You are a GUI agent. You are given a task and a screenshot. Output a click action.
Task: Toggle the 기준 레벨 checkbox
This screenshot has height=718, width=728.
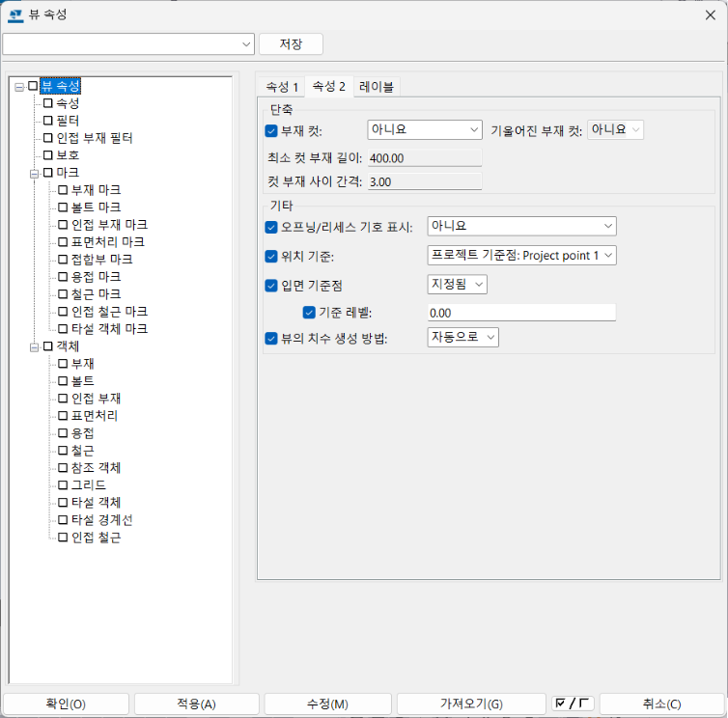(x=309, y=313)
